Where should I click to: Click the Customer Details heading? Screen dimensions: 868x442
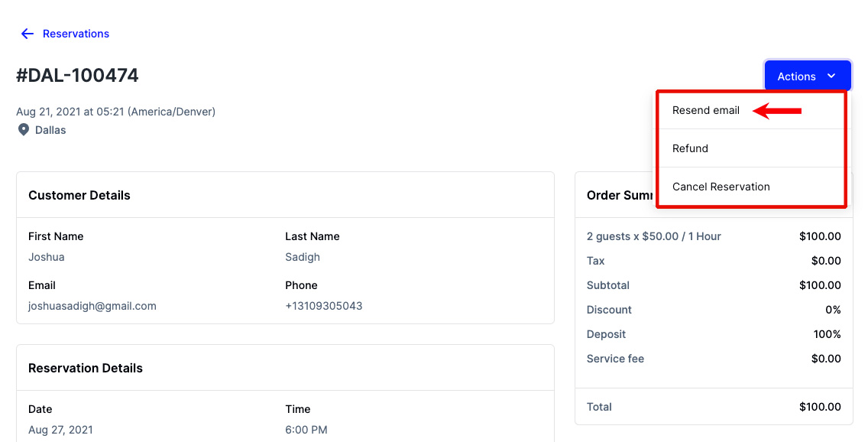(x=79, y=196)
